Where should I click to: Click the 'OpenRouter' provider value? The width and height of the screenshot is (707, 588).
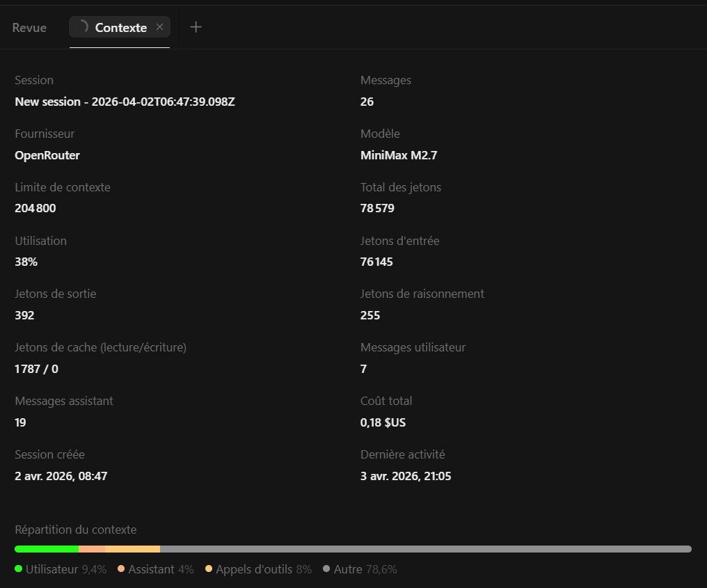coord(47,155)
